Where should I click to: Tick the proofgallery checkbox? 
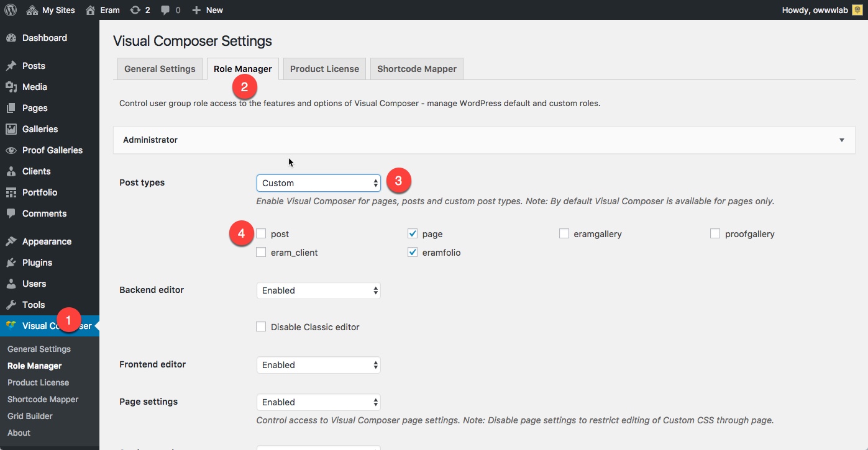tap(715, 233)
